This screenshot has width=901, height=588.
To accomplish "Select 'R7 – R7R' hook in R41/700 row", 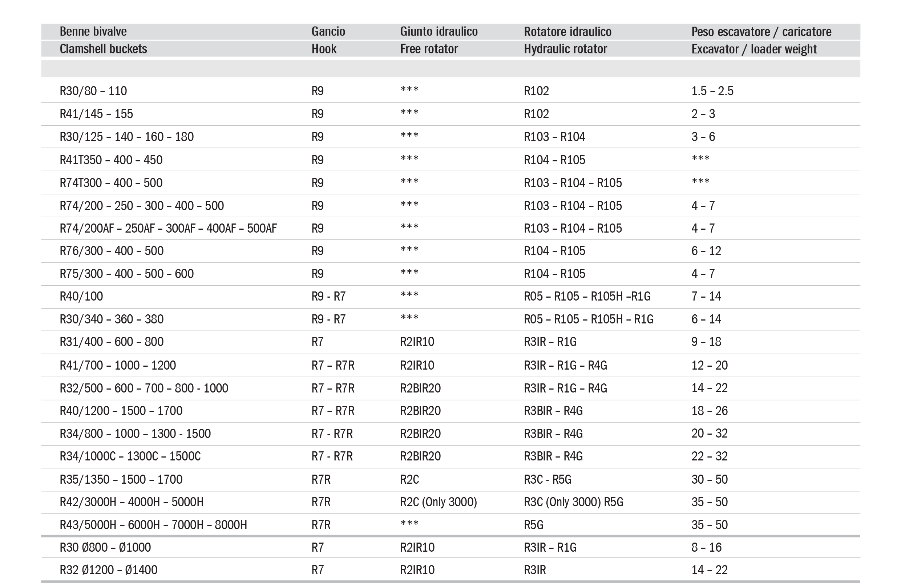I will (x=333, y=365).
